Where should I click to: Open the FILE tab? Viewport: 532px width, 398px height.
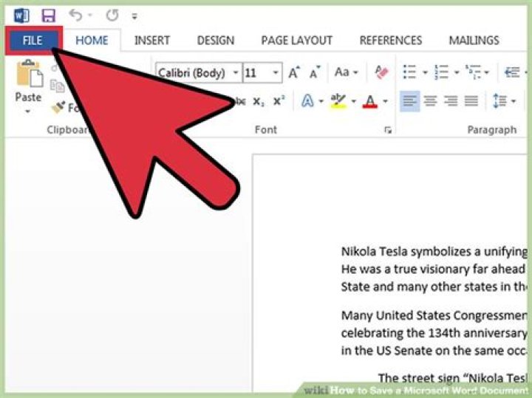(33, 41)
